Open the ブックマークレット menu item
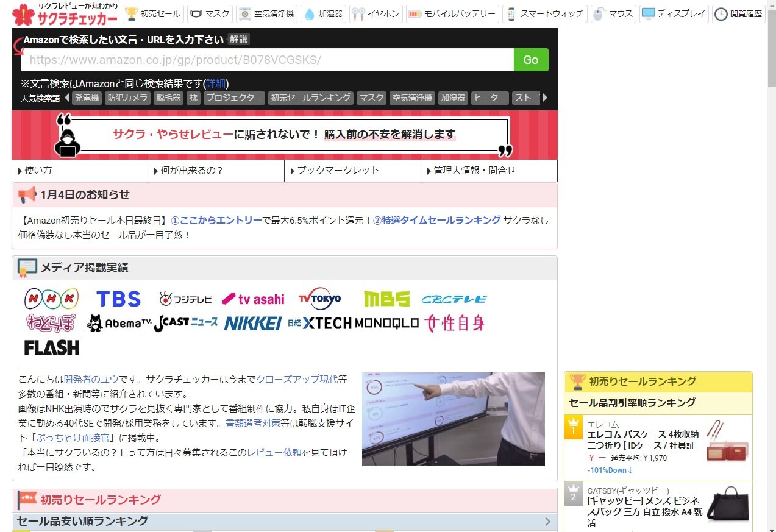Viewport: 776px width, 532px height. click(352, 171)
